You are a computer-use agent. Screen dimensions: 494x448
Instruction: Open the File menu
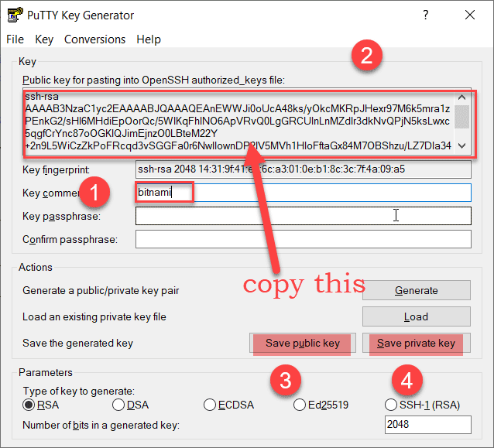[15, 39]
